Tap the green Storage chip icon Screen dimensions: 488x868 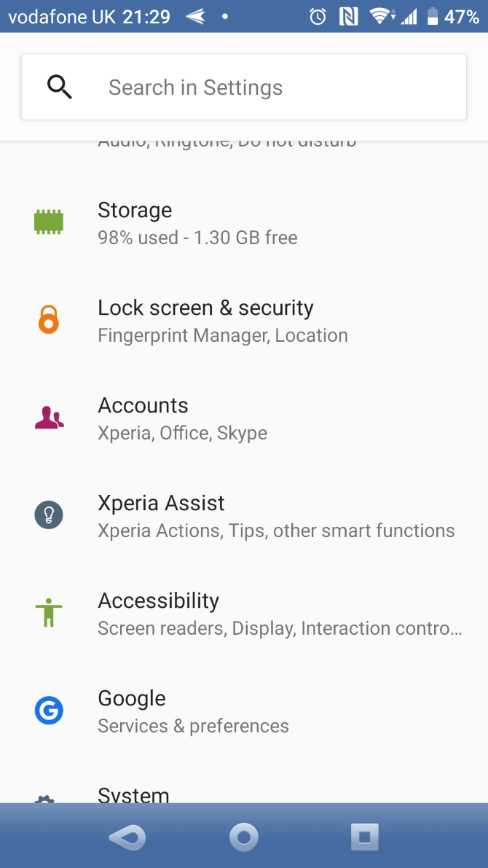coord(49,222)
